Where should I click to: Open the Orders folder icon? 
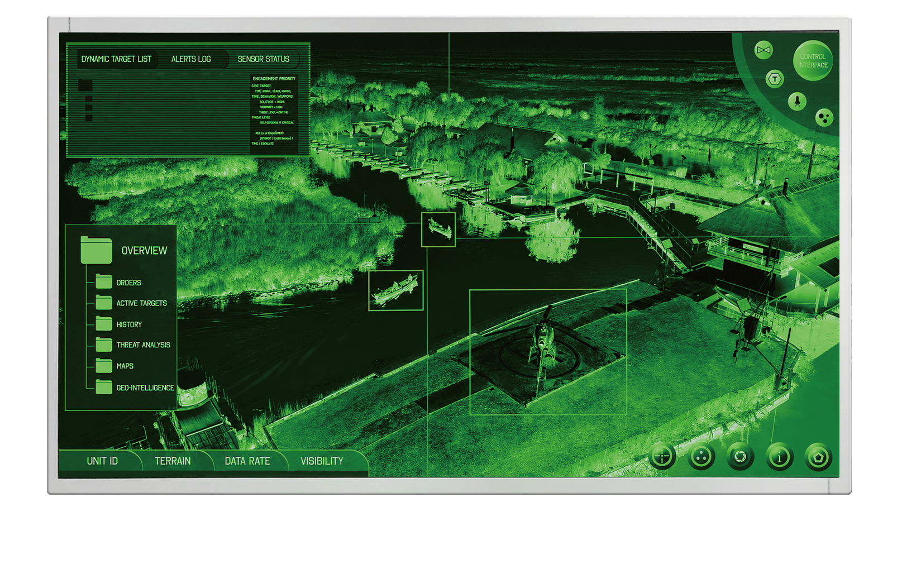click(103, 281)
